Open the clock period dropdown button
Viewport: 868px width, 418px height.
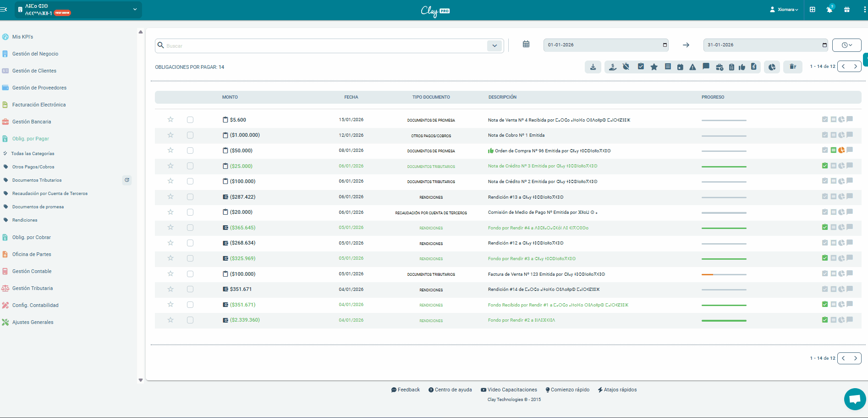pyautogui.click(x=847, y=45)
